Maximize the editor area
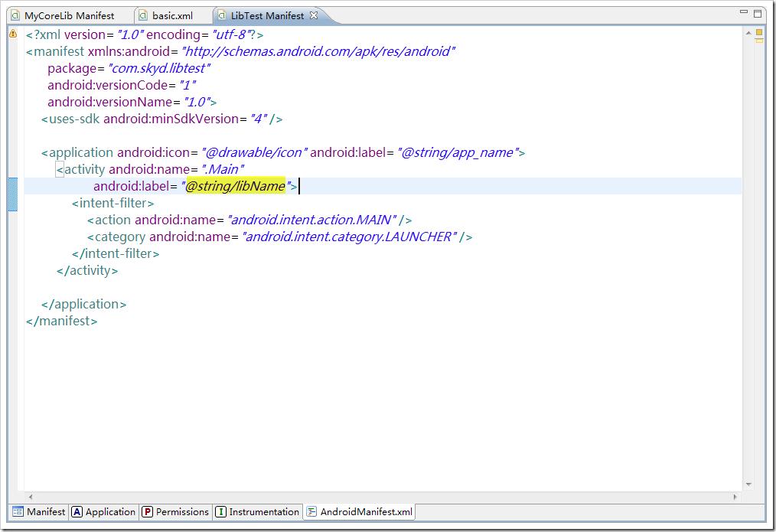The image size is (776, 532). (758, 13)
